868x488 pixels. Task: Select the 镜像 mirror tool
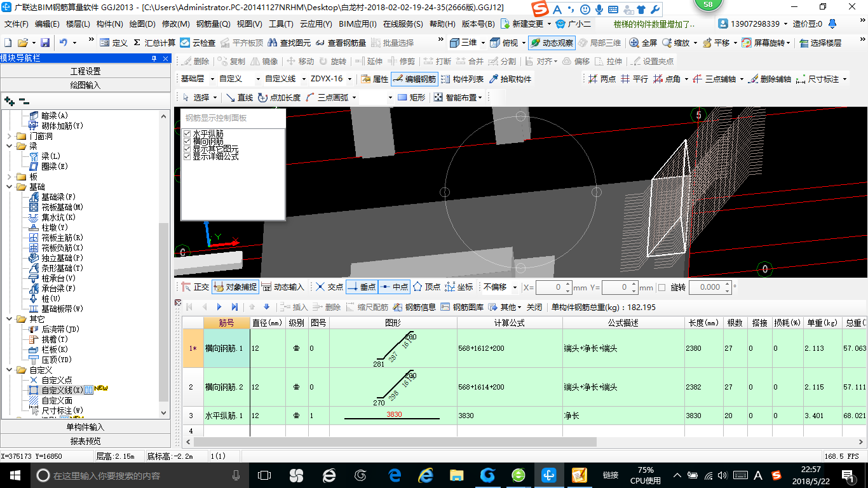[264, 61]
